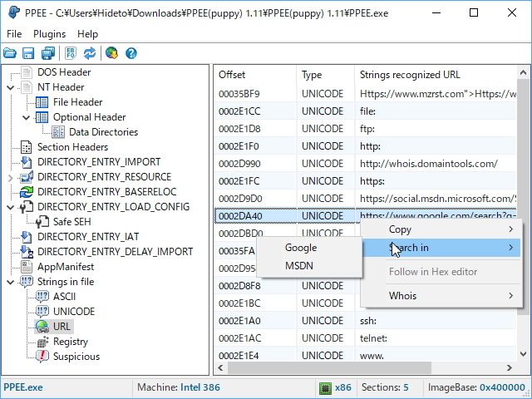Click the Strings recognized URL column header

click(x=436, y=75)
